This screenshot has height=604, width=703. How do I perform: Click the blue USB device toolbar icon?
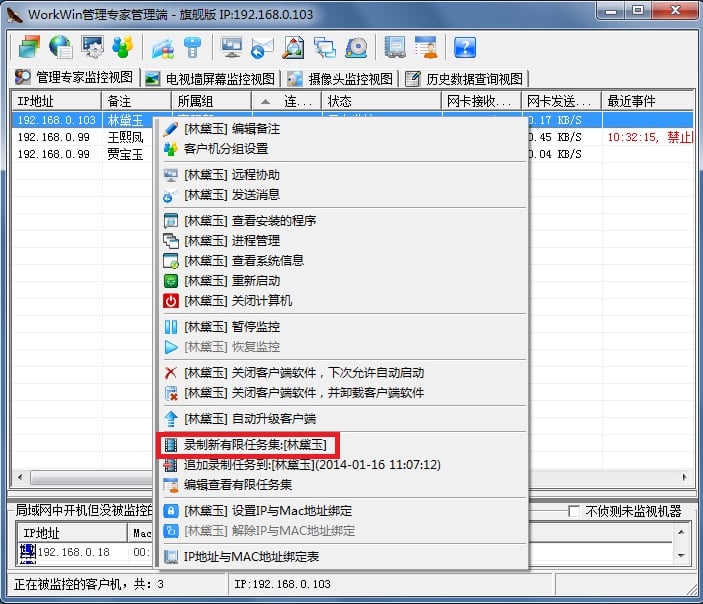[193, 48]
